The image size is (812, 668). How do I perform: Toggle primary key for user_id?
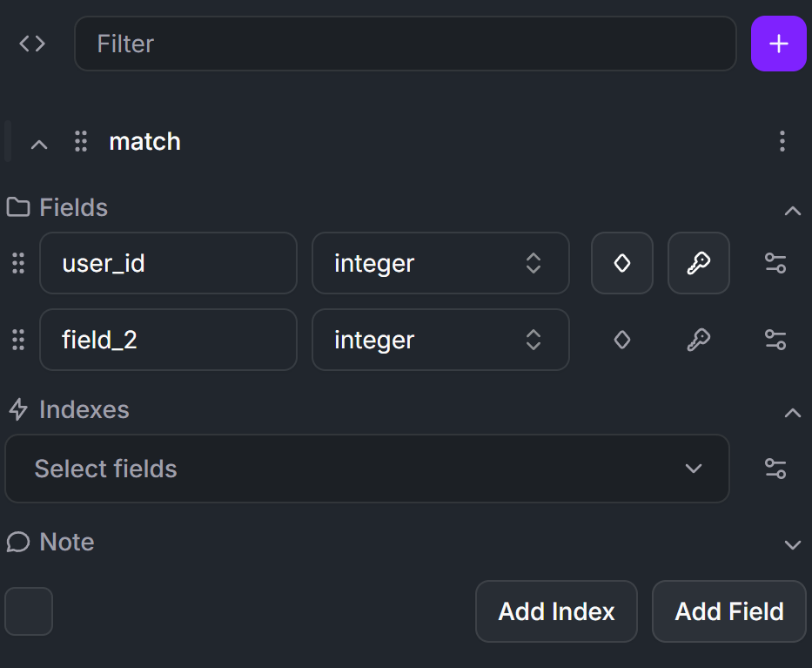click(698, 263)
